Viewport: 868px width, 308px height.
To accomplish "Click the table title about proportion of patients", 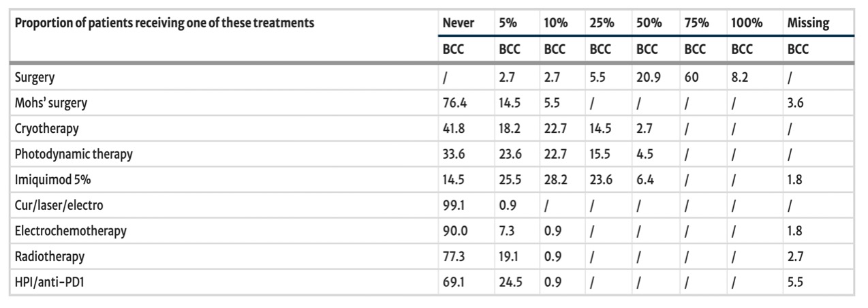I will [164, 23].
